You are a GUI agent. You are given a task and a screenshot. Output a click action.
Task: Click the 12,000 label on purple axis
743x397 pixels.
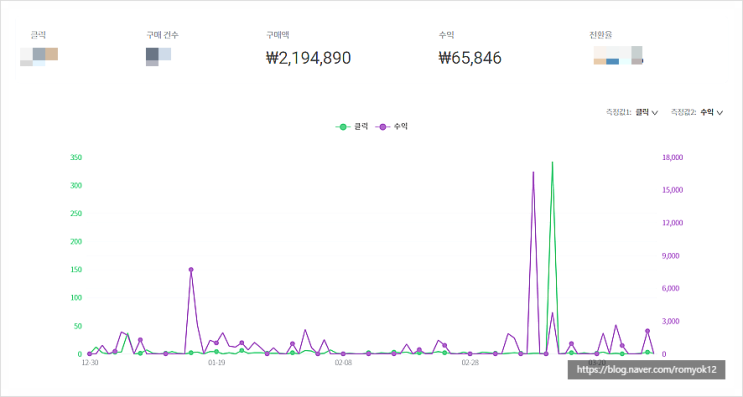(672, 223)
